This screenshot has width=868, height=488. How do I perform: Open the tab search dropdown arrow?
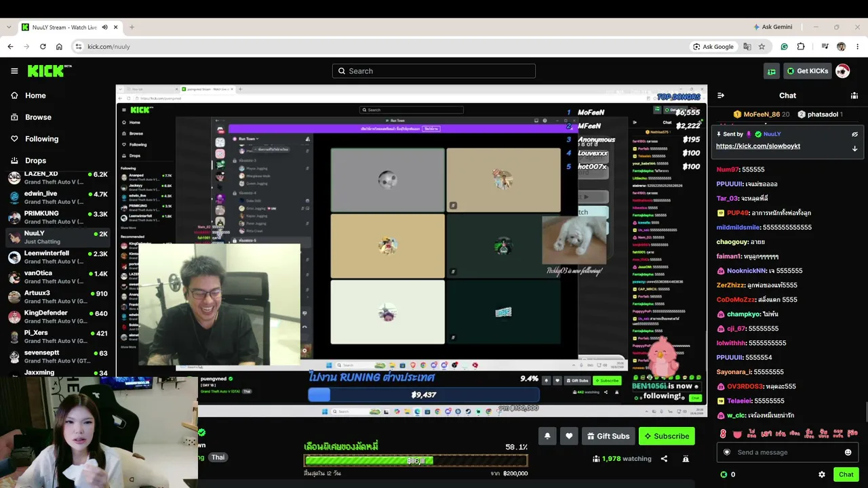tap(8, 27)
